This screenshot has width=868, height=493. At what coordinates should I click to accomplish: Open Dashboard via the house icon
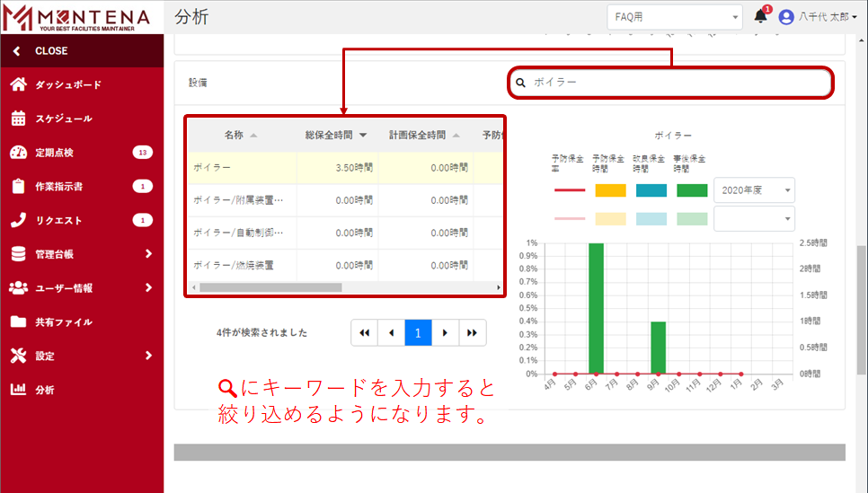pyautogui.click(x=18, y=84)
